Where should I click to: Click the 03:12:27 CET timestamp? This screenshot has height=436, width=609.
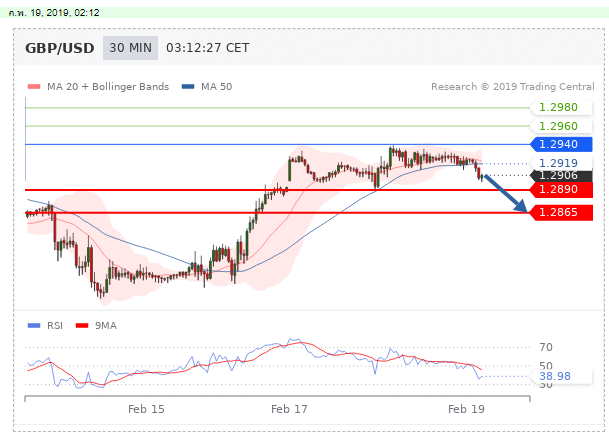click(208, 48)
